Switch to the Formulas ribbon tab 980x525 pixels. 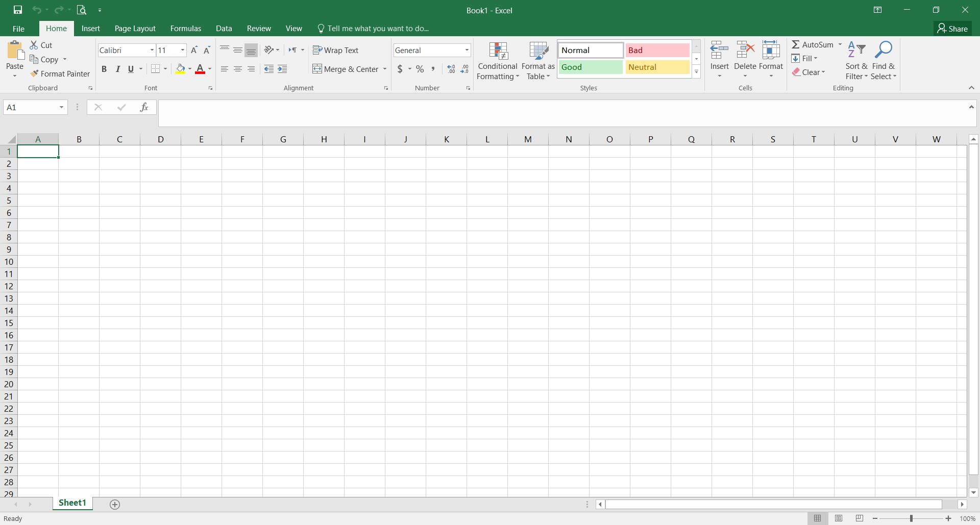pyautogui.click(x=185, y=28)
